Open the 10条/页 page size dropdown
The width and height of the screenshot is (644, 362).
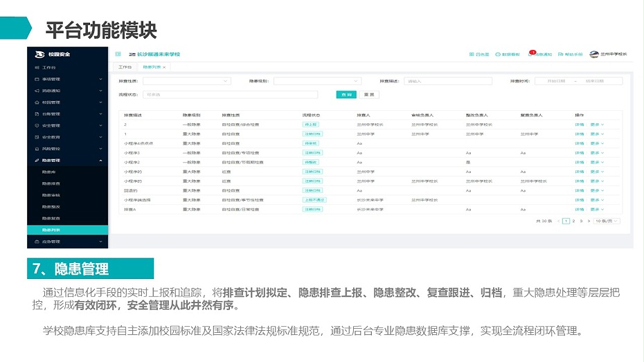tap(607, 221)
